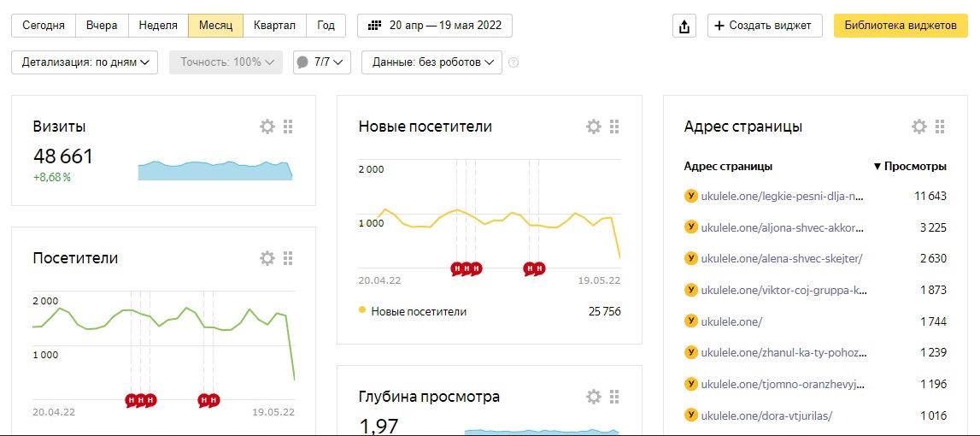The height and width of the screenshot is (436, 980).
Task: Open gear icon on Новые посетители widget
Action: click(x=594, y=127)
